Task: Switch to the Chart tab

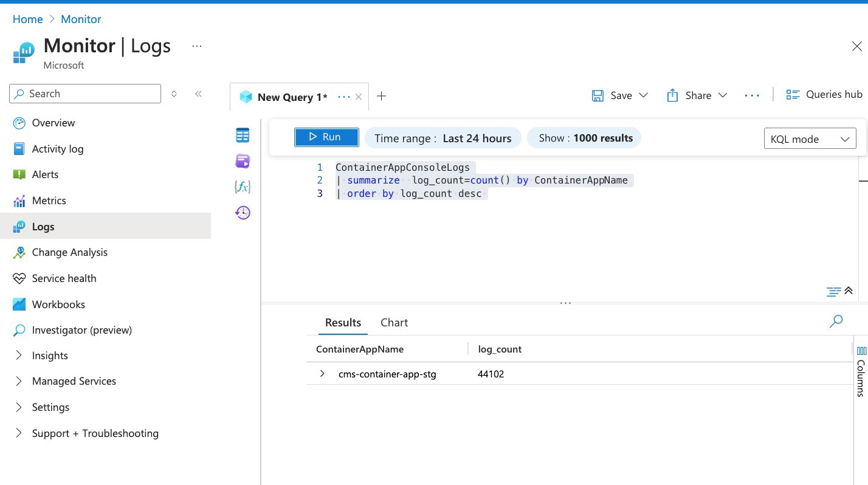Action: [394, 323]
